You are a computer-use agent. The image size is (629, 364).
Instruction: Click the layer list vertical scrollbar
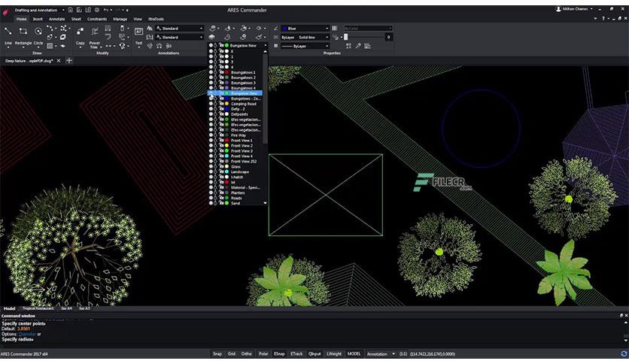click(x=265, y=99)
